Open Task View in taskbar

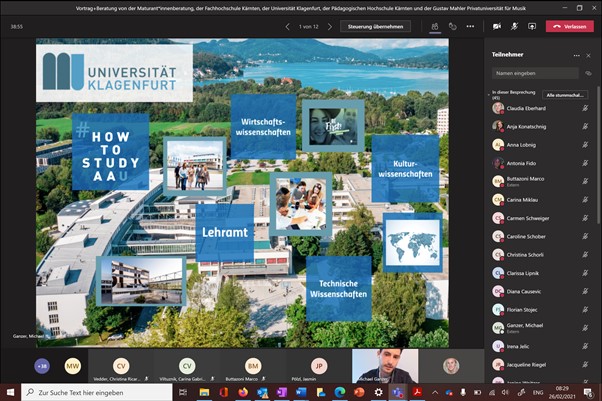click(x=183, y=392)
